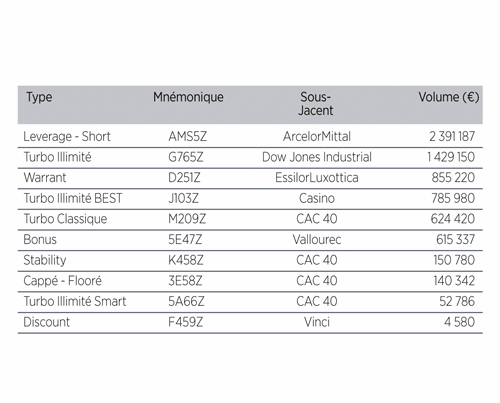Click the EssilorLuxottica cell
This screenshot has width=500, height=403.
[317, 178]
